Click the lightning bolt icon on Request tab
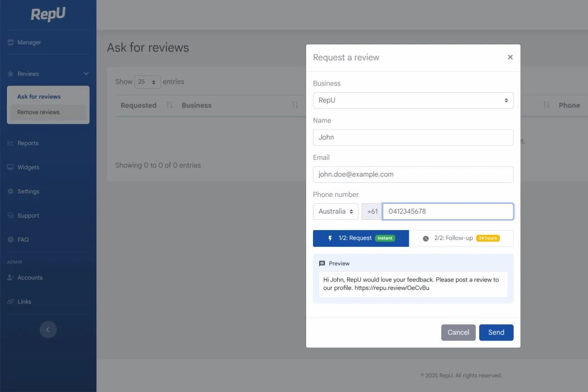This screenshot has height=392, width=588. [x=330, y=238]
